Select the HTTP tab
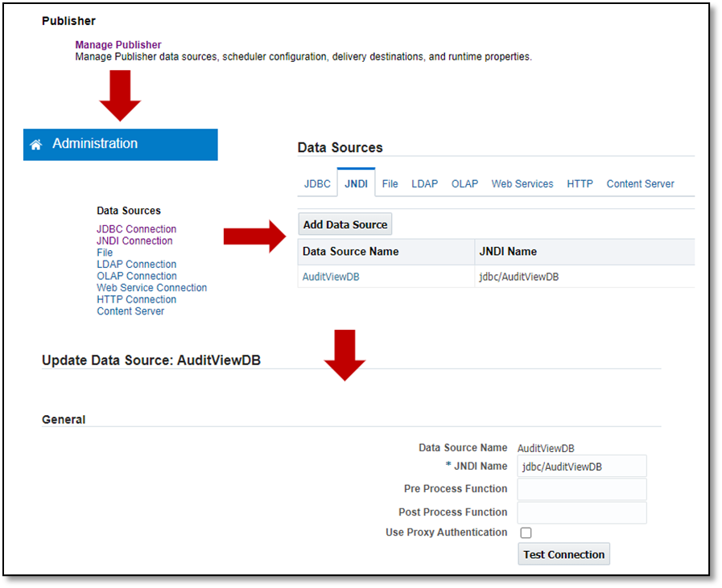722x588 pixels. [x=580, y=183]
